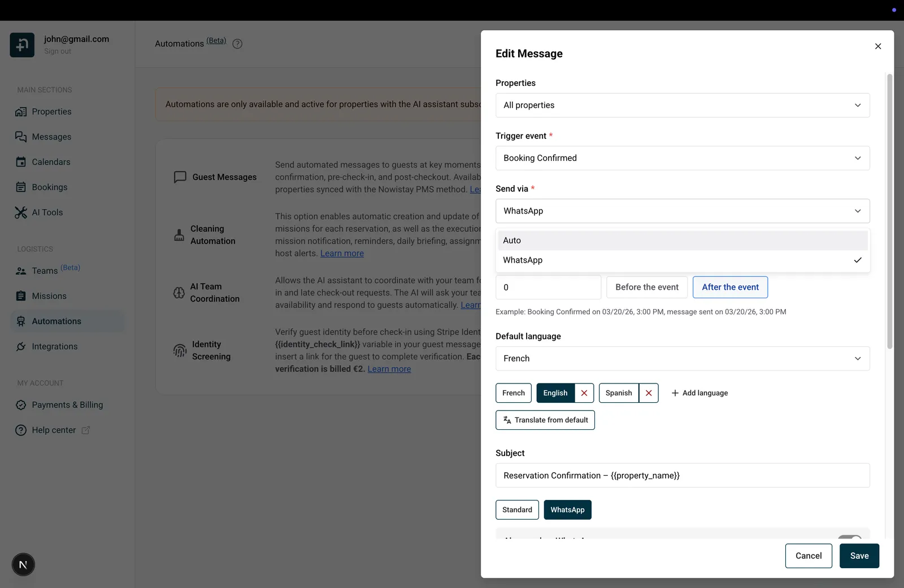Screen dimensions: 904x588
Task: Choose Auto in Send via options
Action: [x=683, y=241]
